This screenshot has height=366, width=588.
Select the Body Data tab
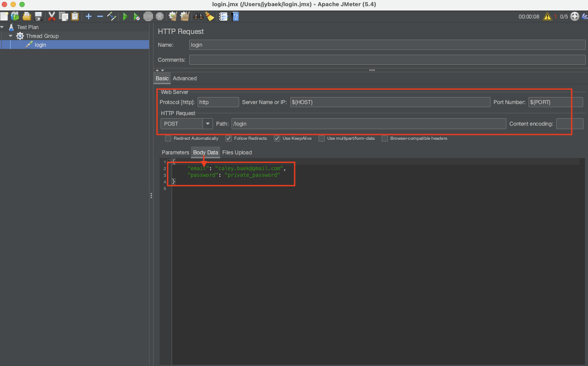205,153
